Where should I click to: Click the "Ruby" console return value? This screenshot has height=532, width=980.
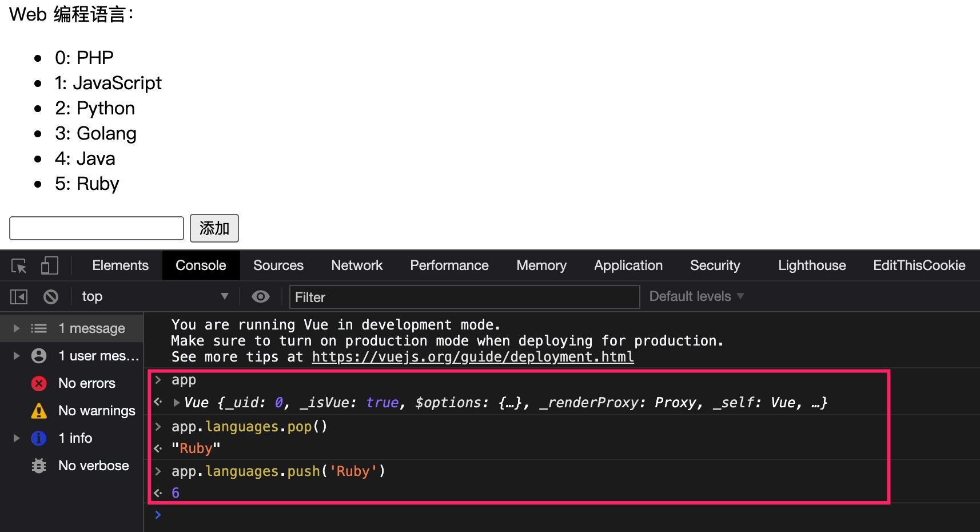pos(196,448)
